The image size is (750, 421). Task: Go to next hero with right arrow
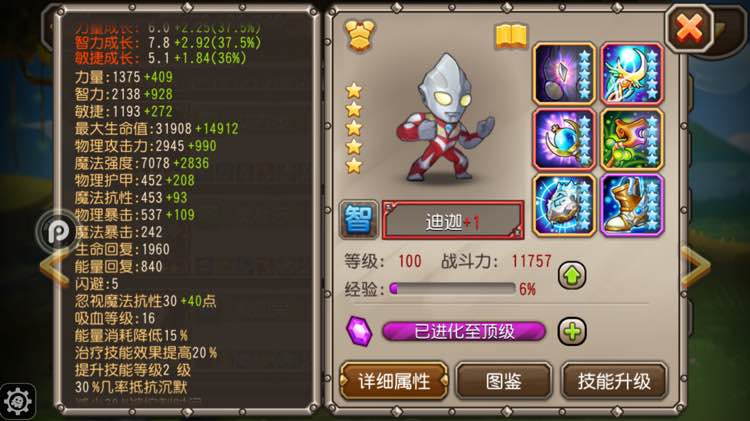[x=695, y=267]
